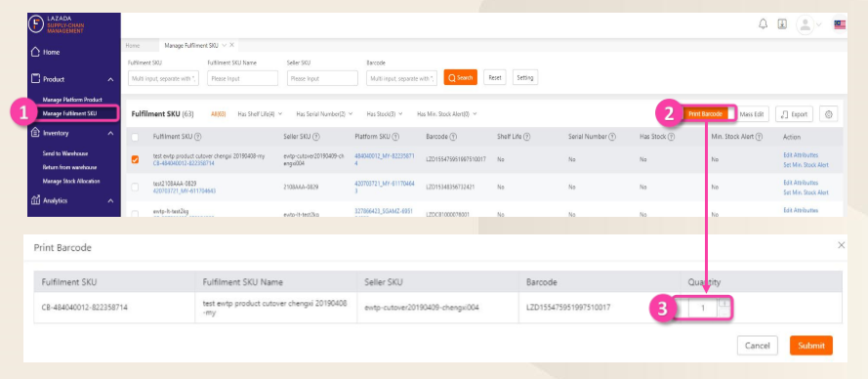Increase quantity with stepper up arrow

724,303
